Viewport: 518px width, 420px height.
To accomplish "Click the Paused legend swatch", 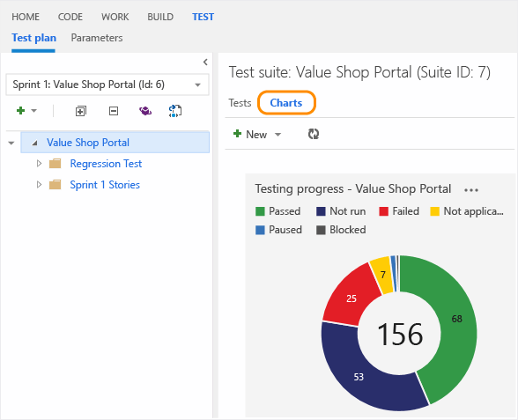I will (x=260, y=230).
